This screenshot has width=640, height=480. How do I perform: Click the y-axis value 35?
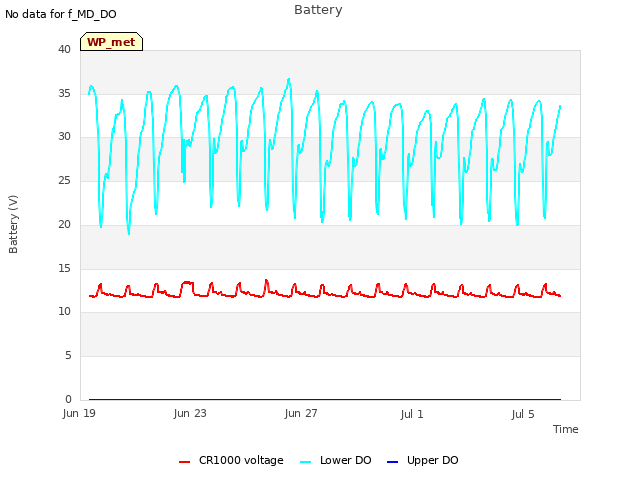(64, 93)
